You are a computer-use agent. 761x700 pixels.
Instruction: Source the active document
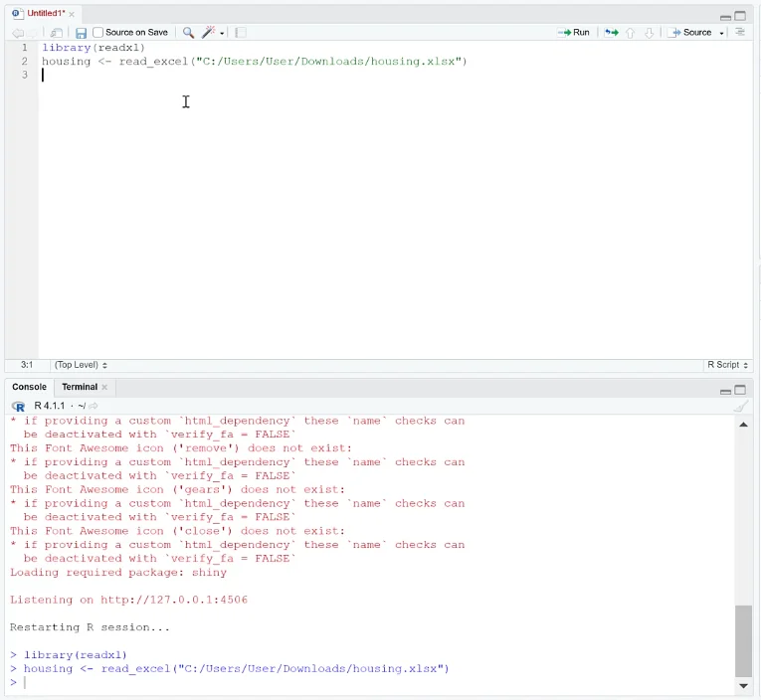click(x=689, y=33)
